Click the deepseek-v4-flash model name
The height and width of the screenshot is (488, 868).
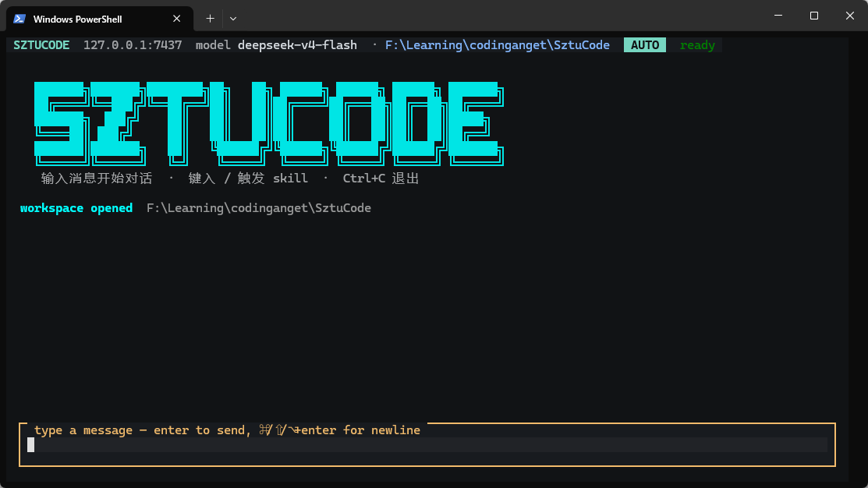pyautogui.click(x=297, y=44)
